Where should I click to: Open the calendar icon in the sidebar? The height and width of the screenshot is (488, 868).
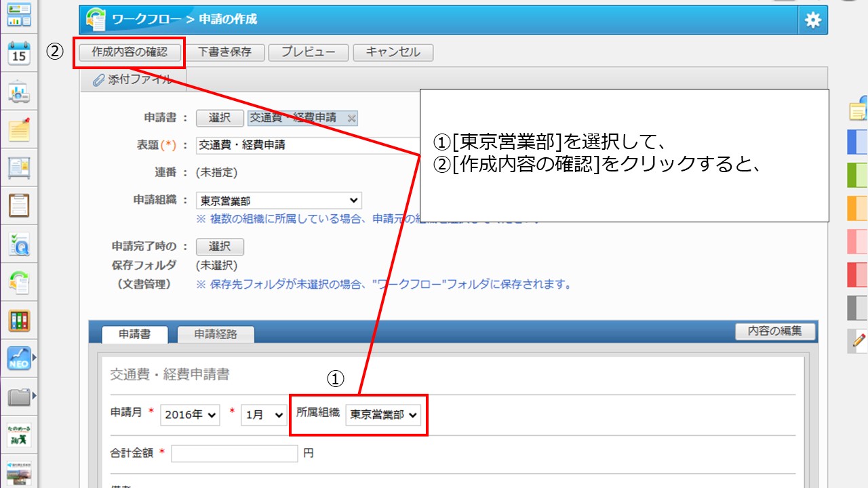pos(19,53)
